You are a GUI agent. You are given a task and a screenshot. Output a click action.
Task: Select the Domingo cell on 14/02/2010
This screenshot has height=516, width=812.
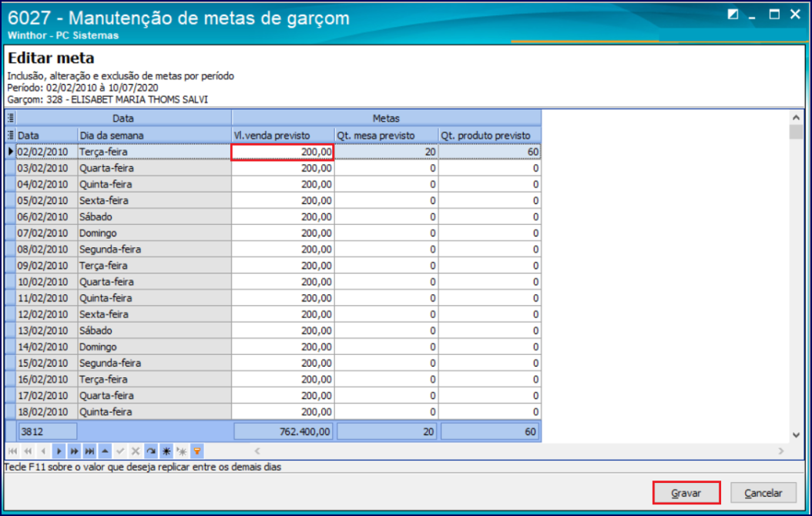coord(154,347)
